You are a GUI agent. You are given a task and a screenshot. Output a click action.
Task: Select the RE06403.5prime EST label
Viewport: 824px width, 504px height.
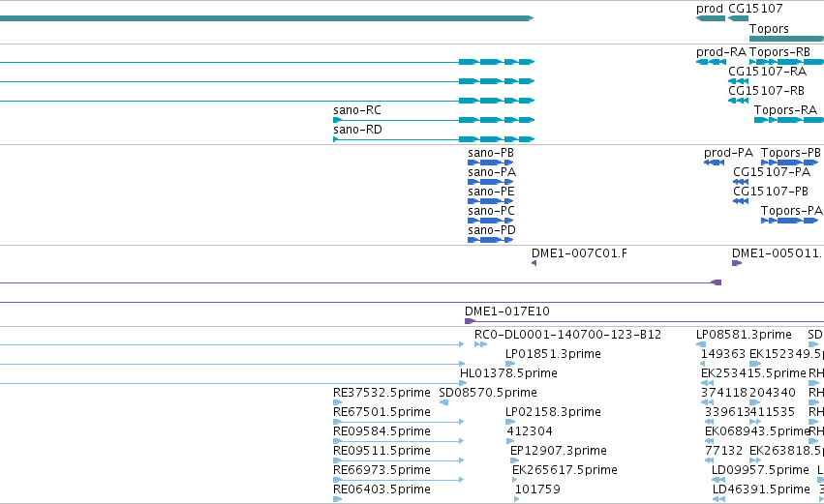pyautogui.click(x=381, y=489)
